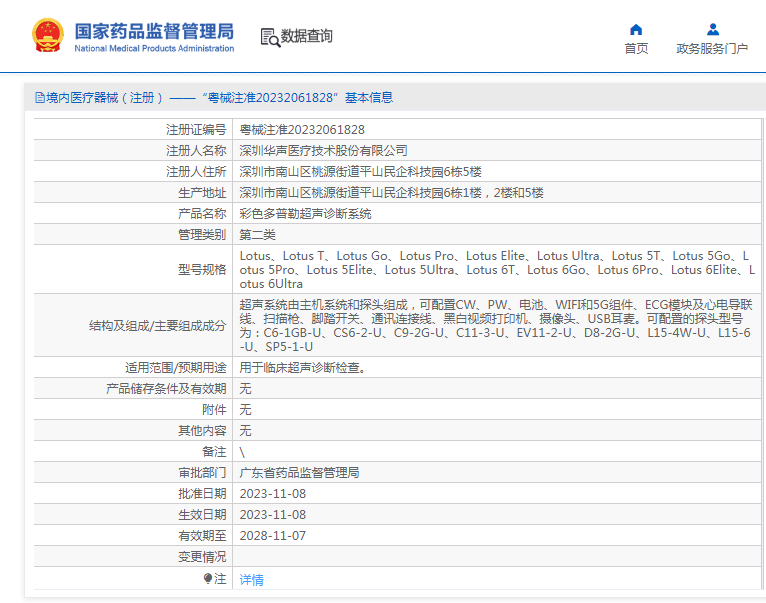
Task: Click the 结构及组成/主要组成成分 label
Action: (157, 325)
